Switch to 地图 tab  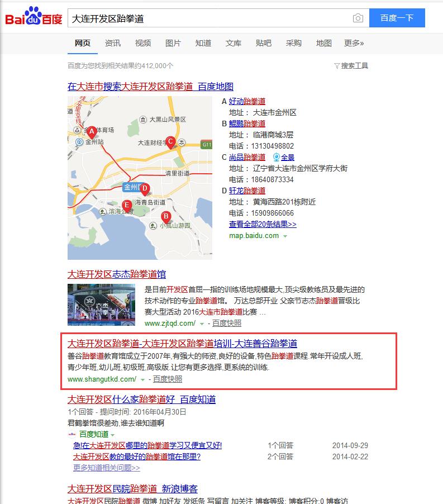324,43
